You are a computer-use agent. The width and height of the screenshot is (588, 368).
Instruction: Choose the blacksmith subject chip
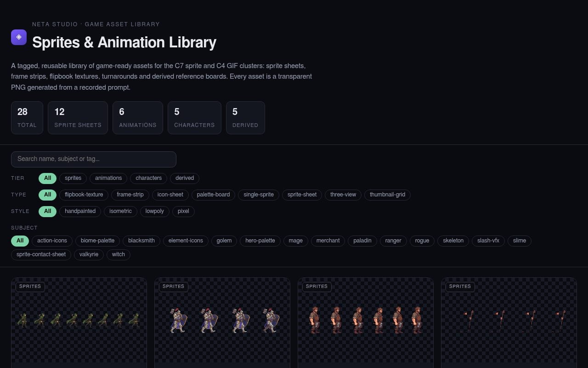(141, 241)
